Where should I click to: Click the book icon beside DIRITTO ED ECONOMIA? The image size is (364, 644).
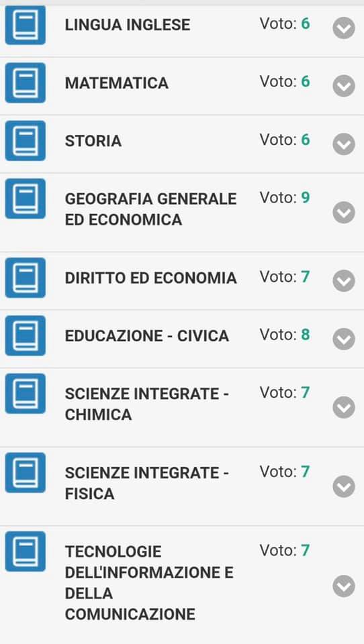tap(25, 278)
